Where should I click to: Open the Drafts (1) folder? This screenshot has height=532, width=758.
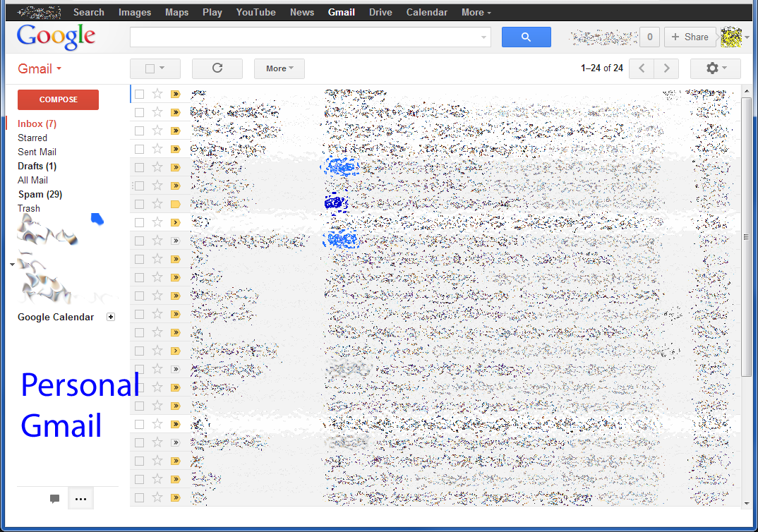coord(37,166)
